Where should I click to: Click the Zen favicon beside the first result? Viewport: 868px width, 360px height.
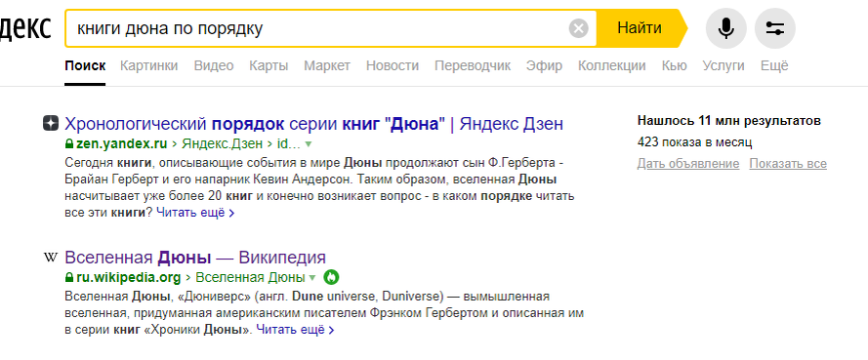[51, 123]
